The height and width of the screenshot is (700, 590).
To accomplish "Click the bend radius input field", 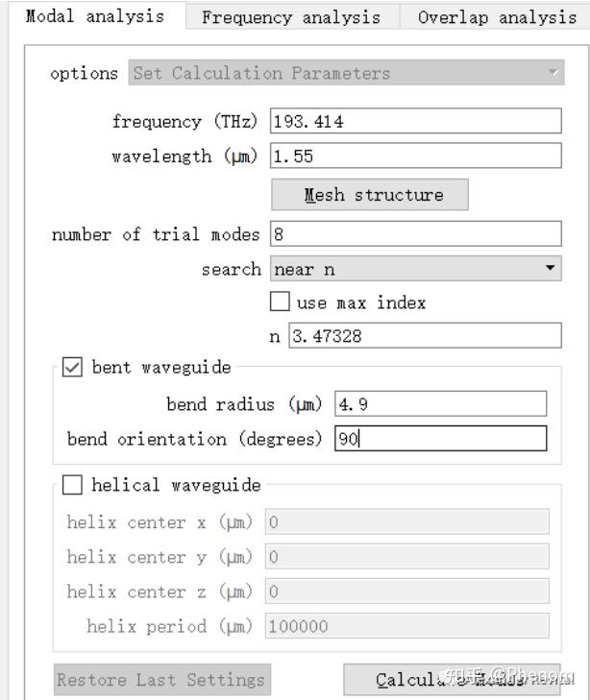I will 440,404.
